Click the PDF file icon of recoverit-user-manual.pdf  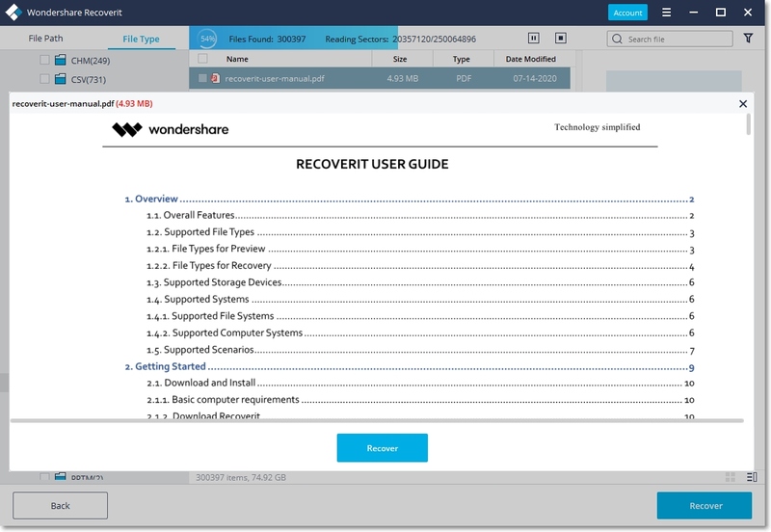(x=215, y=78)
